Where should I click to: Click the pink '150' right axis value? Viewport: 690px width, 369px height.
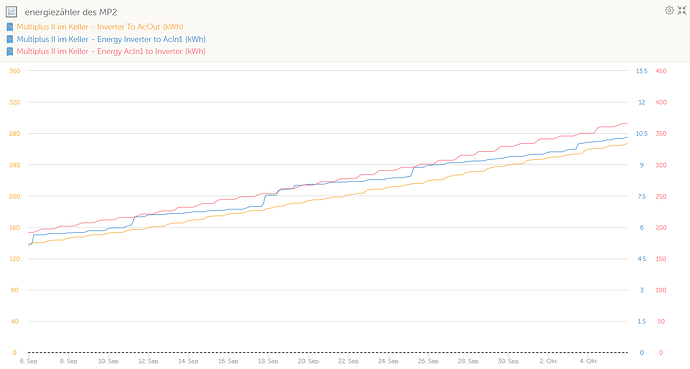[x=661, y=259]
